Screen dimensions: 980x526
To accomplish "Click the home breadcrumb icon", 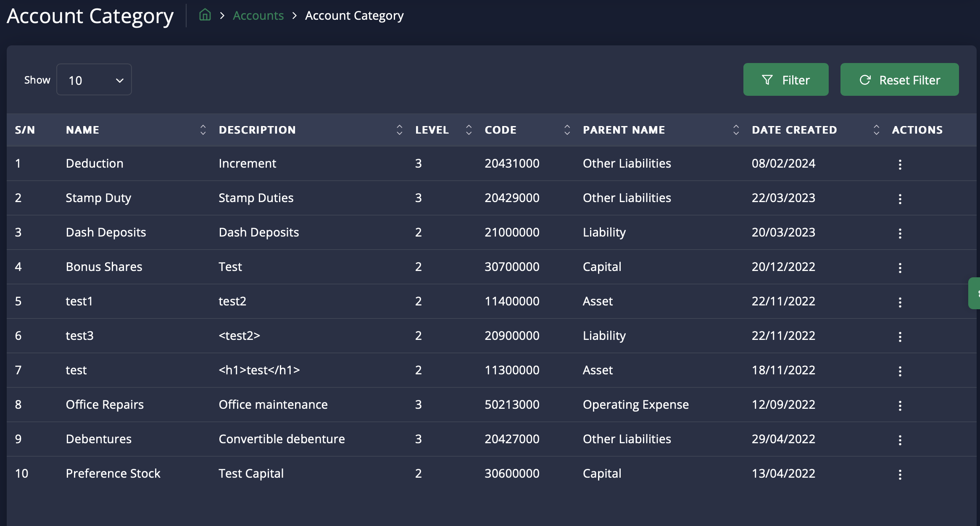I will point(205,15).
